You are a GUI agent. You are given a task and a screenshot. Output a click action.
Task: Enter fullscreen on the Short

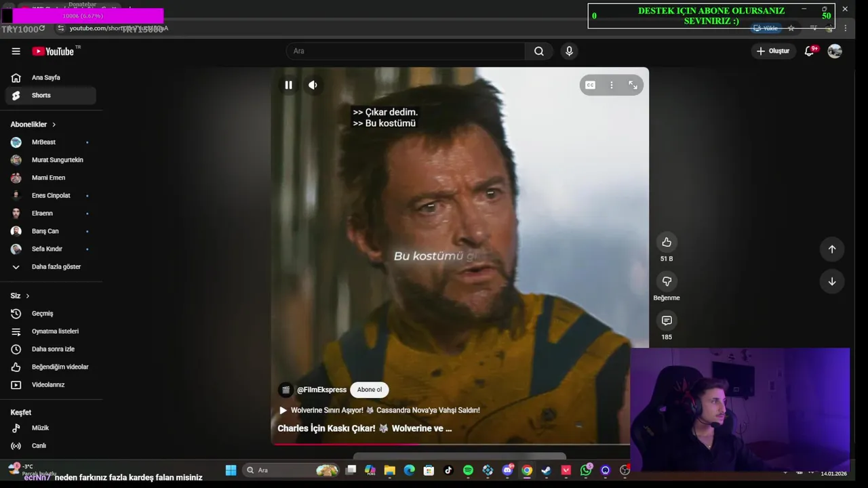pyautogui.click(x=633, y=85)
